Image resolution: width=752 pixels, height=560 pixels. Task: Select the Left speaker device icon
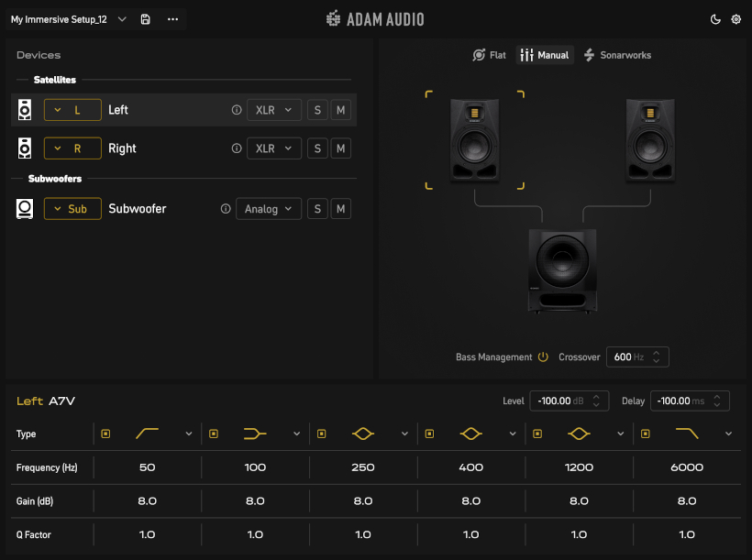tap(25, 110)
